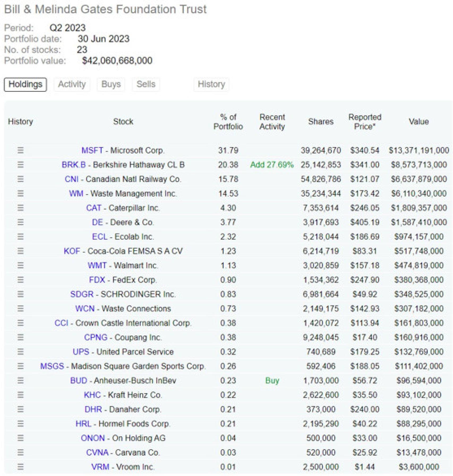This screenshot has width=453, height=476.
Task: Open history icon for Deere & Co. row
Action: pyautogui.click(x=20, y=222)
